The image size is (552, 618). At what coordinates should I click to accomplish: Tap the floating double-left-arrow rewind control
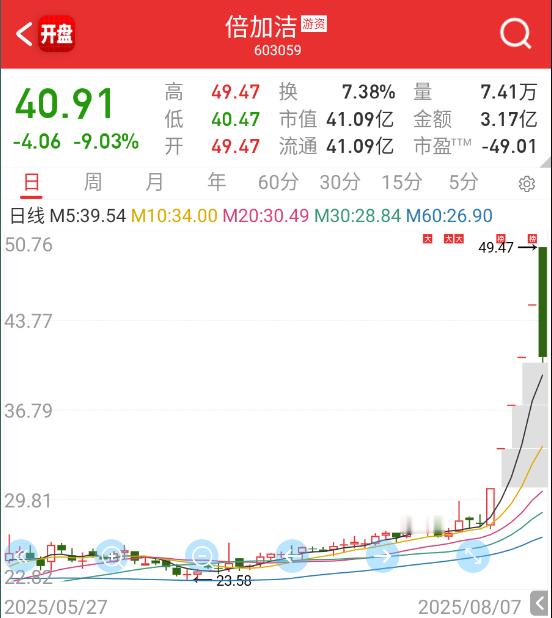21,556
